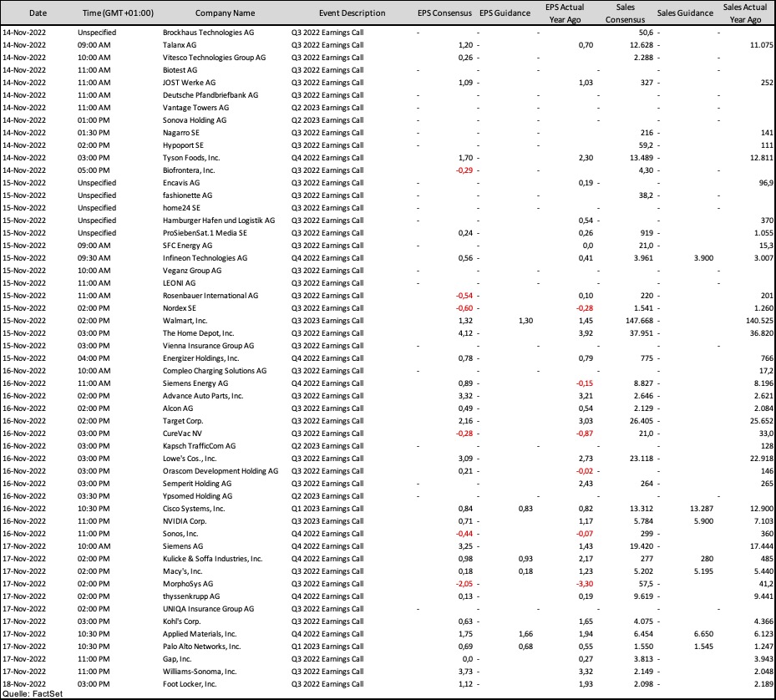Image resolution: width=776 pixels, height=700 pixels.
Task: Click the Date column header
Action: pos(38,13)
